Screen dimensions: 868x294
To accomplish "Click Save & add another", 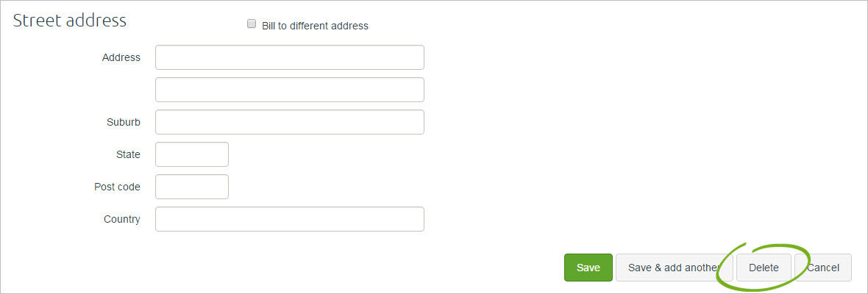I will point(673,268).
